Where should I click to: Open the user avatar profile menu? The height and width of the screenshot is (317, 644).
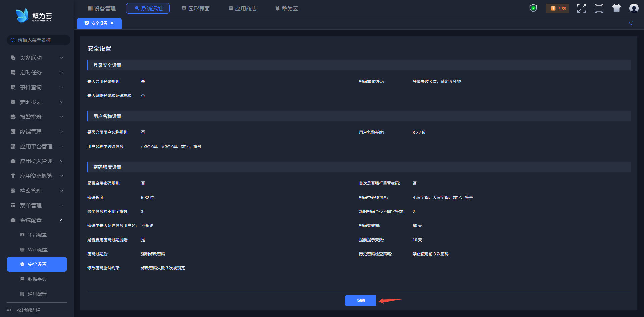pos(634,8)
